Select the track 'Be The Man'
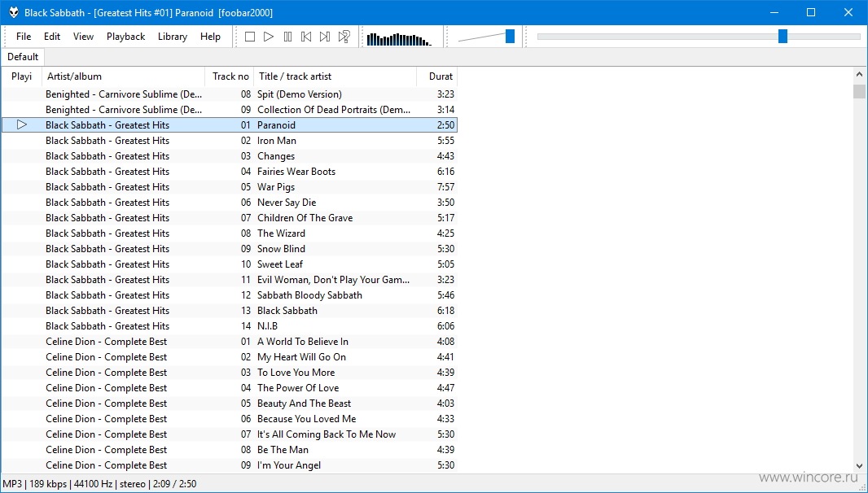This screenshot has height=493, width=868. [x=229, y=451]
